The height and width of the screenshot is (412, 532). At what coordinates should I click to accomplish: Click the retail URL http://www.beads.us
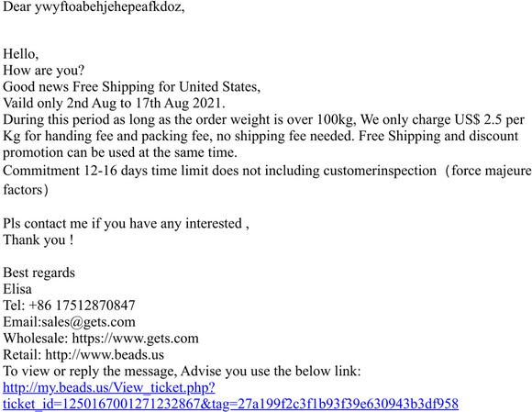click(x=105, y=354)
